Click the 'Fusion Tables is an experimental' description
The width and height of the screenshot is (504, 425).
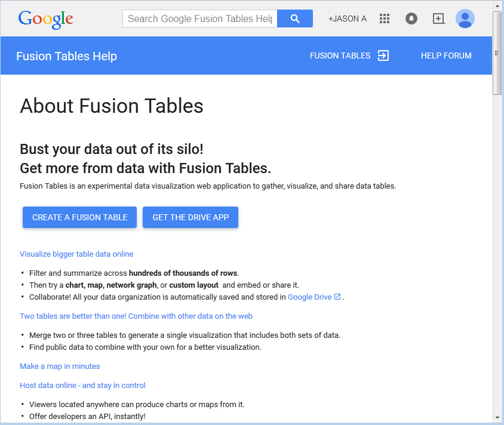click(208, 186)
